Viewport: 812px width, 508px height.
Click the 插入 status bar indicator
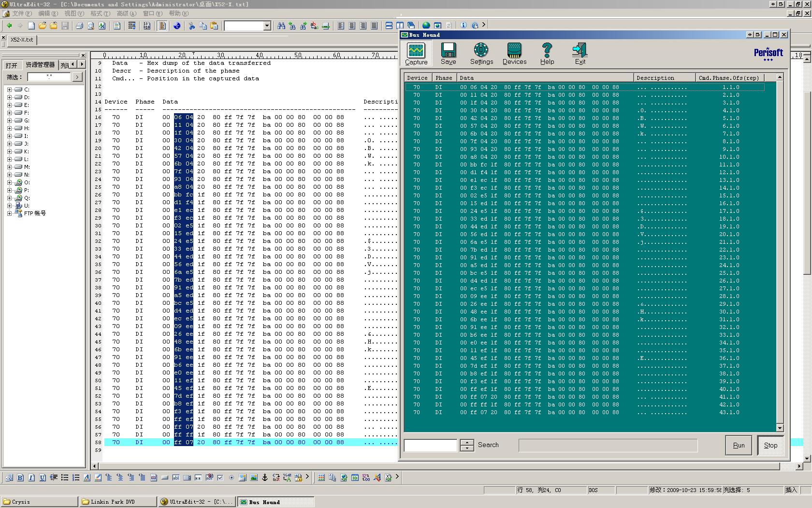pyautogui.click(x=791, y=490)
